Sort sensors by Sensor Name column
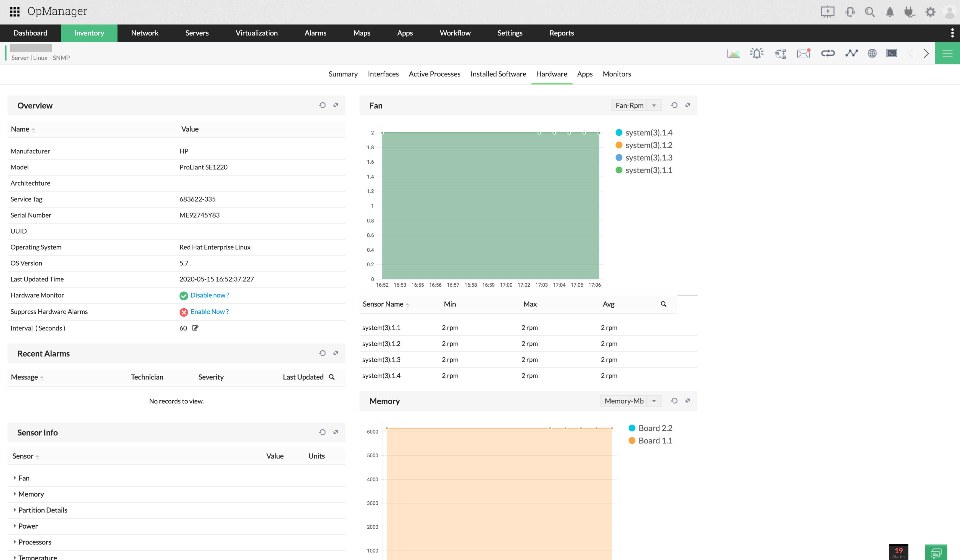The width and height of the screenshot is (960, 560). (385, 304)
